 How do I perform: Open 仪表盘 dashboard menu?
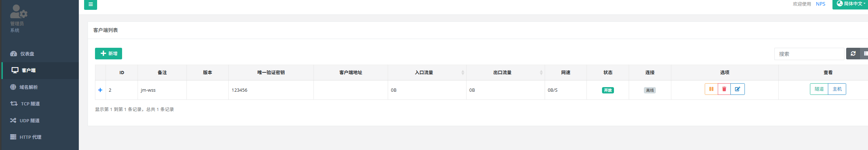coord(27,54)
